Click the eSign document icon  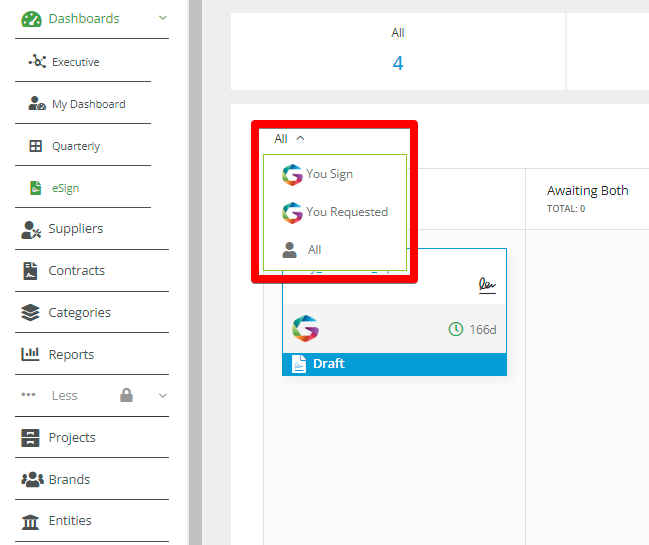36,188
